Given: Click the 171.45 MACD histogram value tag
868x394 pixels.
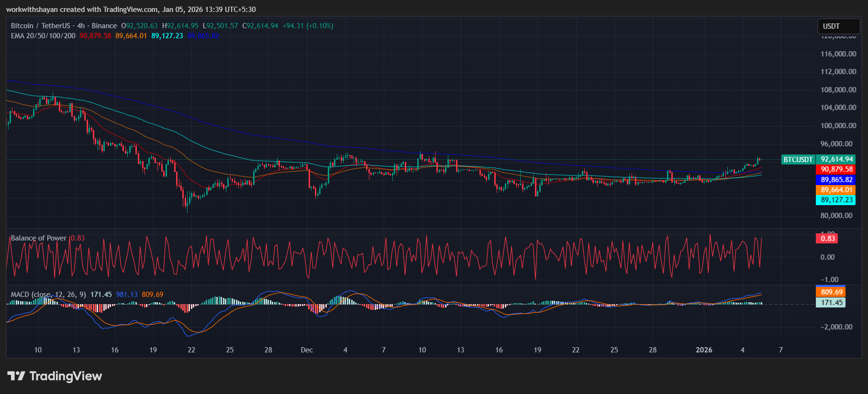Looking at the screenshot, I should point(831,303).
